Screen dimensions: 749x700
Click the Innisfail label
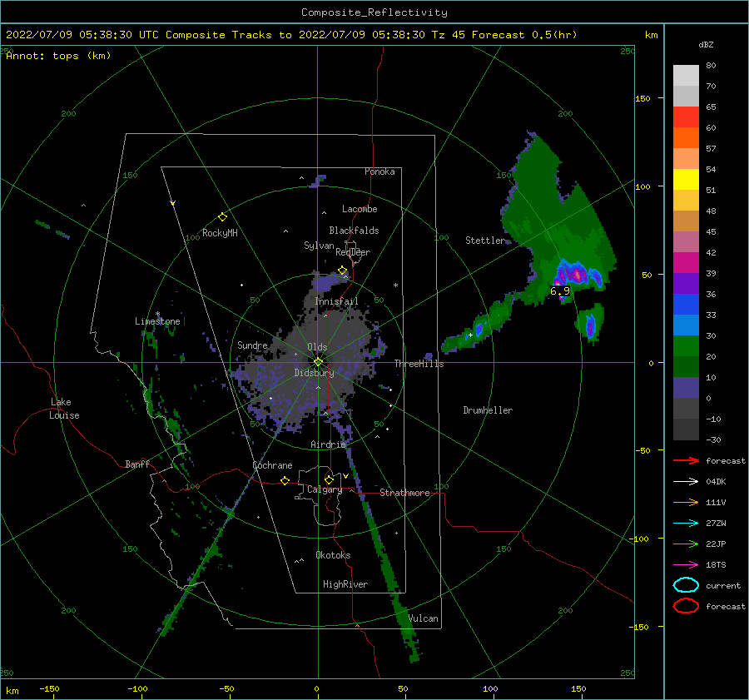(336, 301)
